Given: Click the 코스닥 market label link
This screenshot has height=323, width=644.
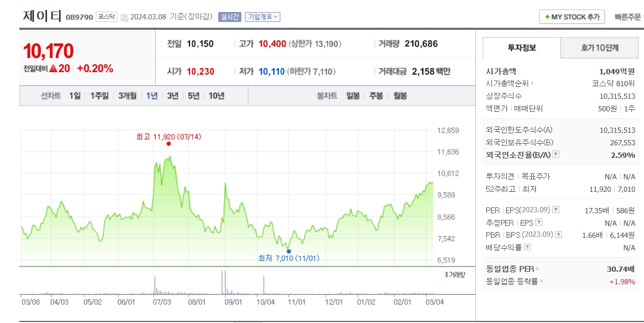Looking at the screenshot, I should coord(106,17).
